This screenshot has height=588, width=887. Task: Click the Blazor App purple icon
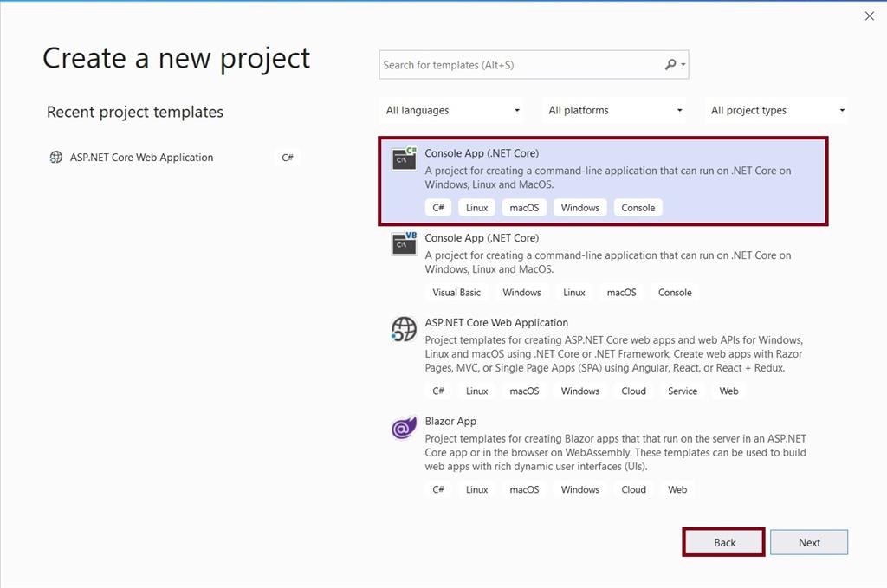tap(404, 428)
